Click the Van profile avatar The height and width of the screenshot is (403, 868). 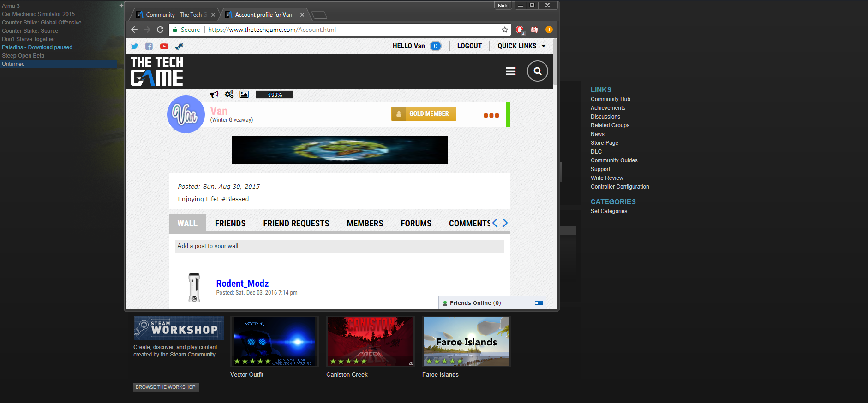(x=186, y=114)
